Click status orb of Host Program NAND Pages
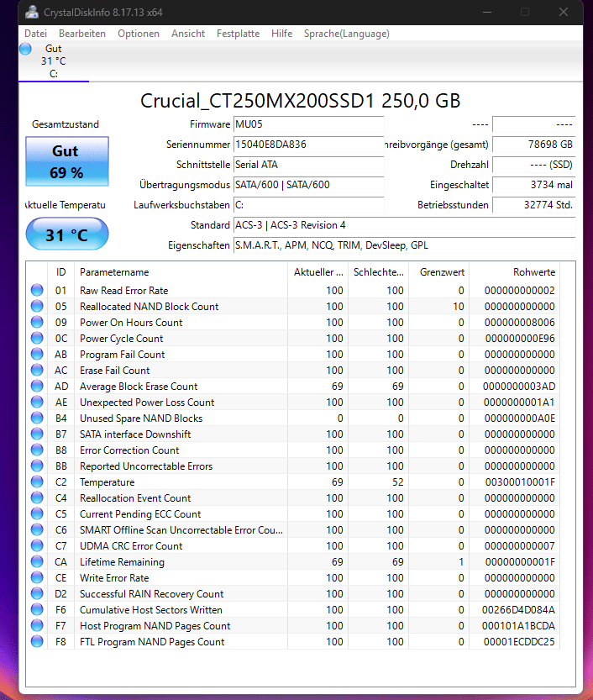The height and width of the screenshot is (700, 593). (x=37, y=625)
